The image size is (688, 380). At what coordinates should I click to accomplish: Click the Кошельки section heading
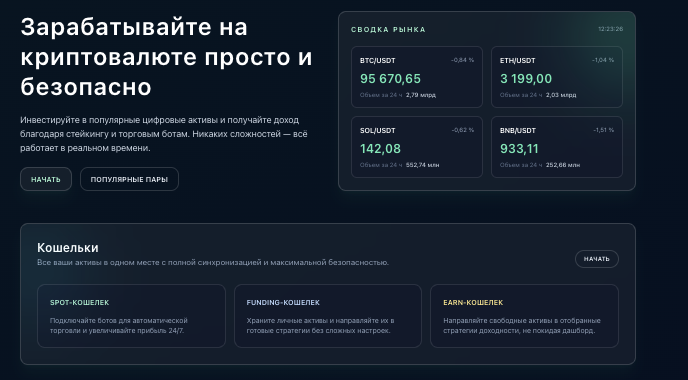pos(68,248)
